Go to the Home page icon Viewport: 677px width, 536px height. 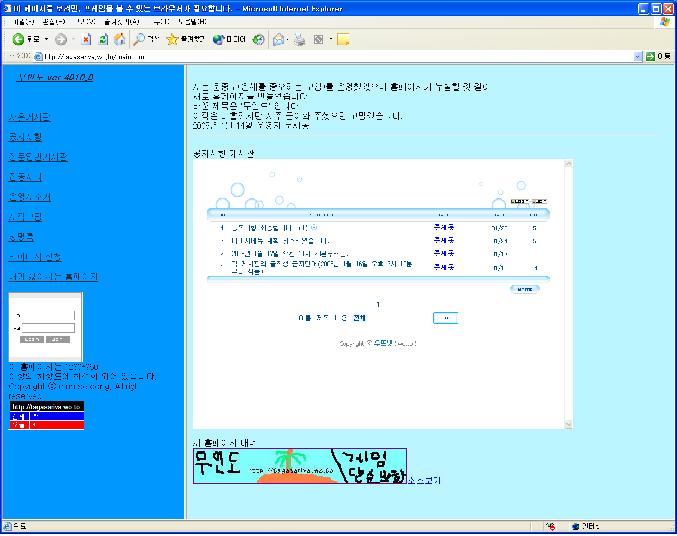[119, 39]
